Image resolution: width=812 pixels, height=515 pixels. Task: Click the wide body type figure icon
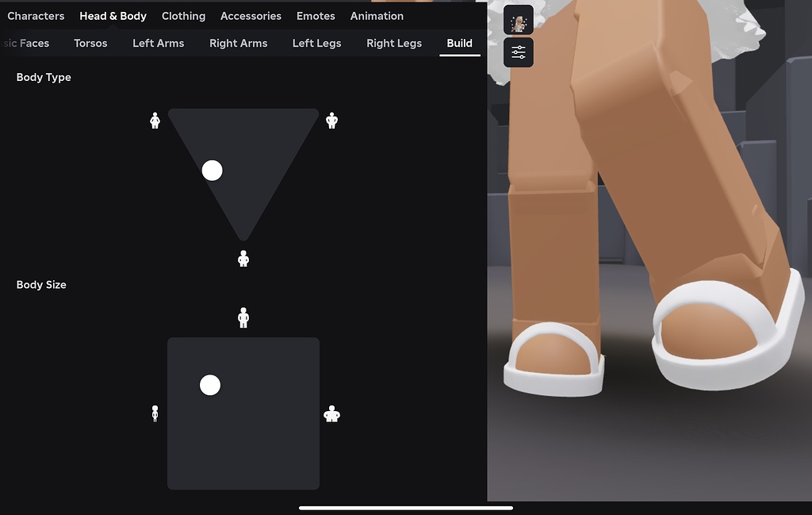(331, 120)
